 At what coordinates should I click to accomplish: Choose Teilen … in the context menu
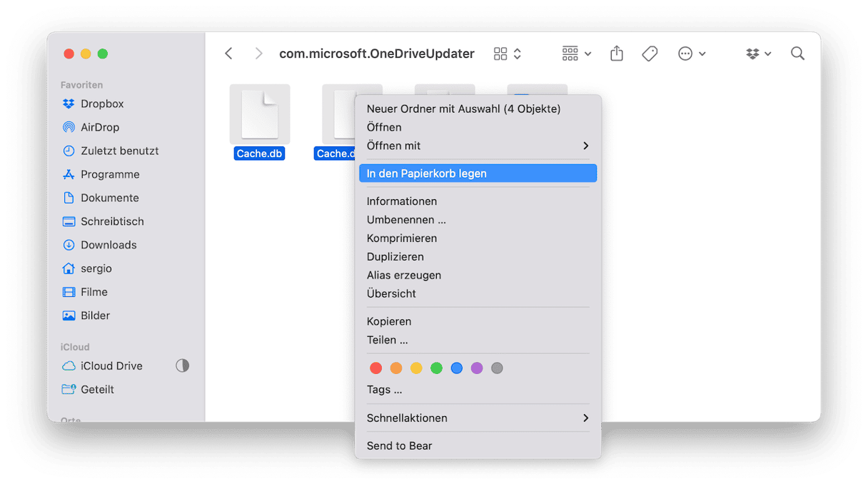[x=478, y=340]
